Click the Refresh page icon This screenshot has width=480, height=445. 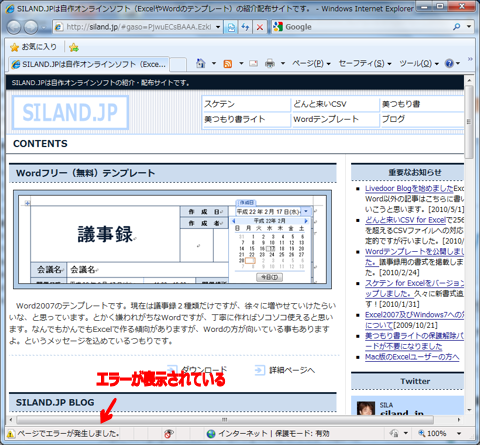click(245, 27)
